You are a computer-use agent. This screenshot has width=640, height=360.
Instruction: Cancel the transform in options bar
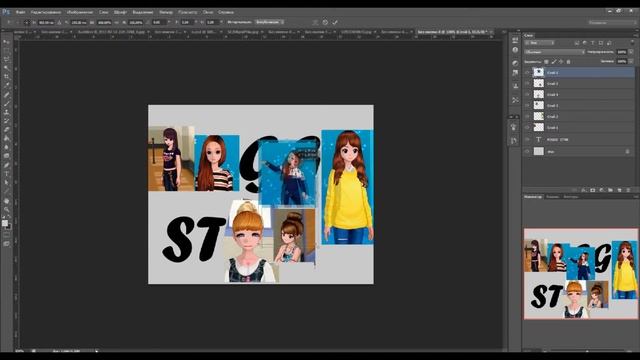point(325,22)
